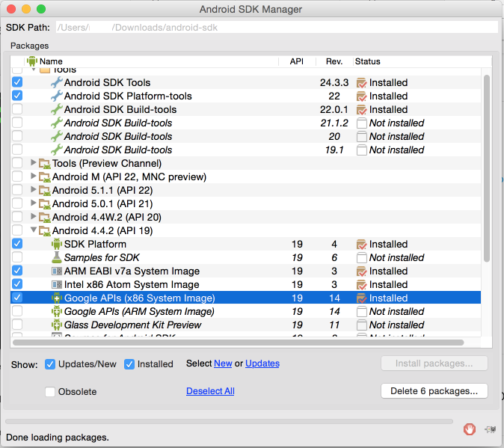Expand Android M (API 22, MNC preview)
The width and height of the screenshot is (504, 448).
[33, 176]
